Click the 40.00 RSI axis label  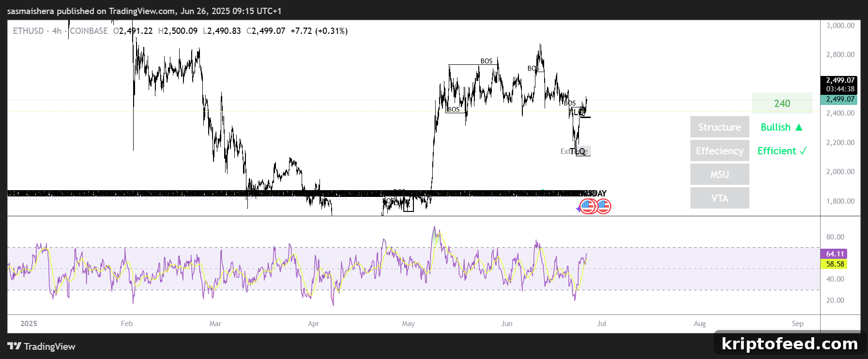point(835,279)
